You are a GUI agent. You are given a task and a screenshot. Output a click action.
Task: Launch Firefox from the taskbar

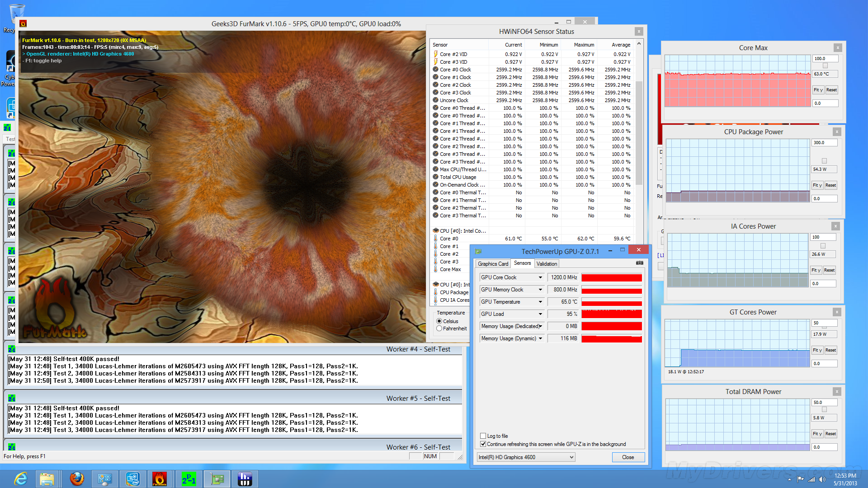click(x=77, y=479)
